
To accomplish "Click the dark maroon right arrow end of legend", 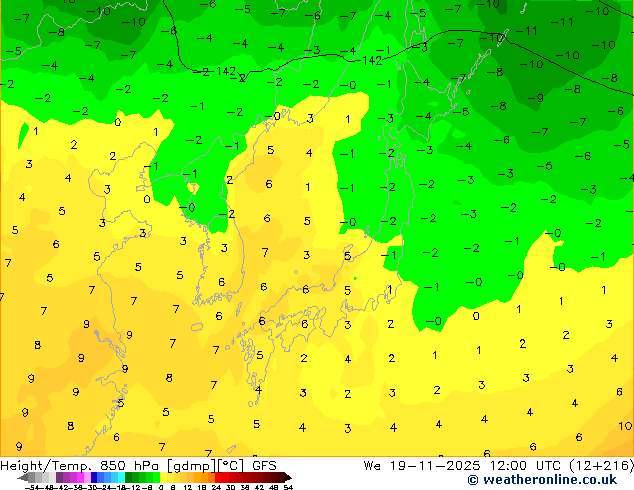I will pos(287,477).
